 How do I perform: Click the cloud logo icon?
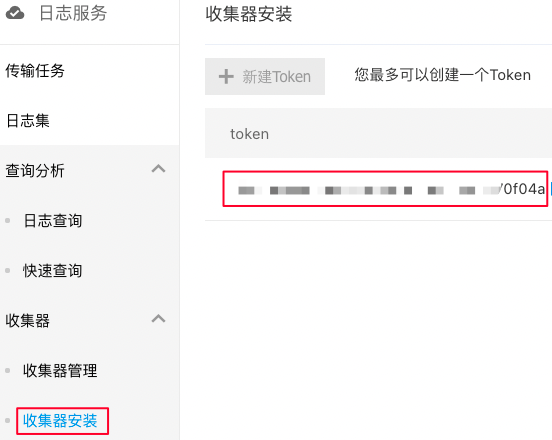15,13
